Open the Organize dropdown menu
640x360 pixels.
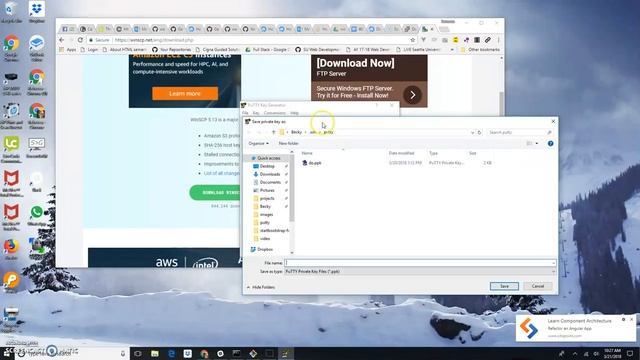[x=258, y=143]
